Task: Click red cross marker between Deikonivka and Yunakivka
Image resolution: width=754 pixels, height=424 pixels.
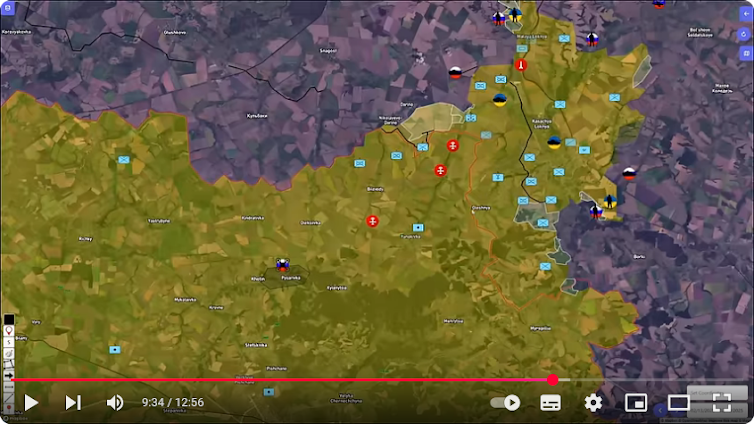Action: 373,221
